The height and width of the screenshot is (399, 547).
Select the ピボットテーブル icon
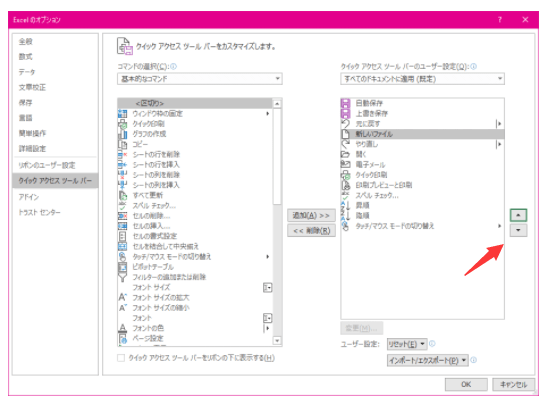[x=122, y=267]
